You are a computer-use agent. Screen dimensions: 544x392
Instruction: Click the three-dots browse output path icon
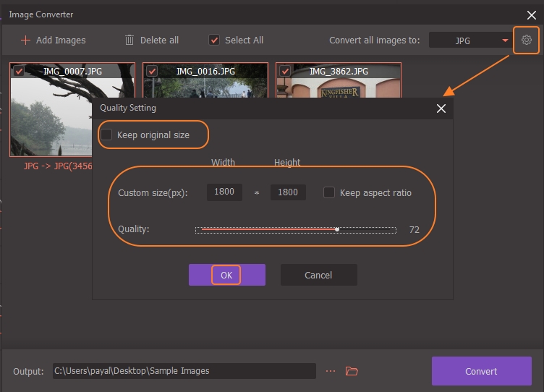(331, 371)
